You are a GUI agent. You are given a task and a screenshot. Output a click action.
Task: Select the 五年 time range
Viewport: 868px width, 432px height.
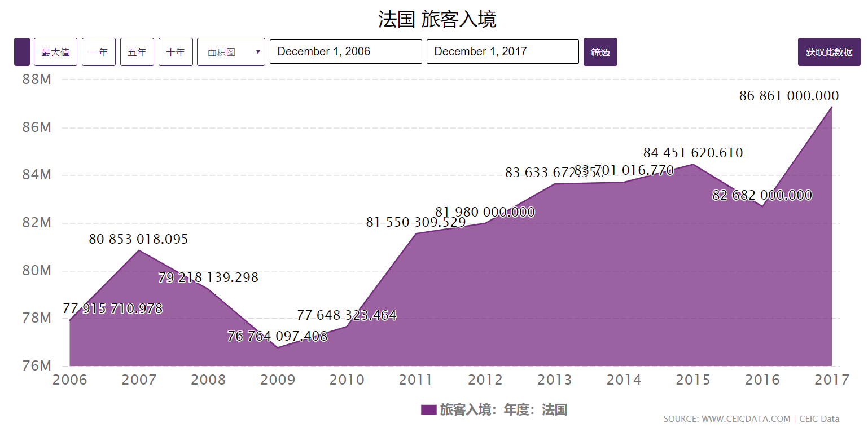tap(137, 52)
